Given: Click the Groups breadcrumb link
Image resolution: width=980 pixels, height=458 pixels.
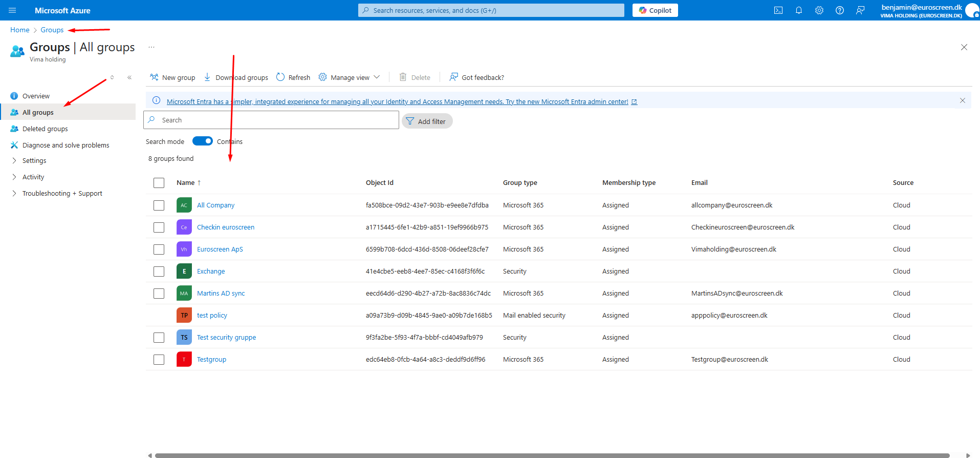Looking at the screenshot, I should (x=52, y=30).
